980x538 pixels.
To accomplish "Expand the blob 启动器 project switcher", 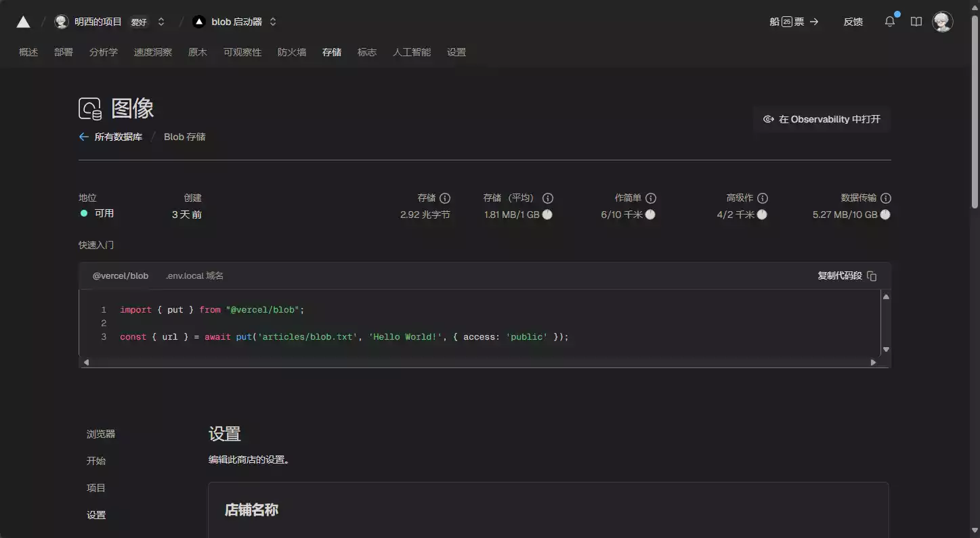I will 273,22.
